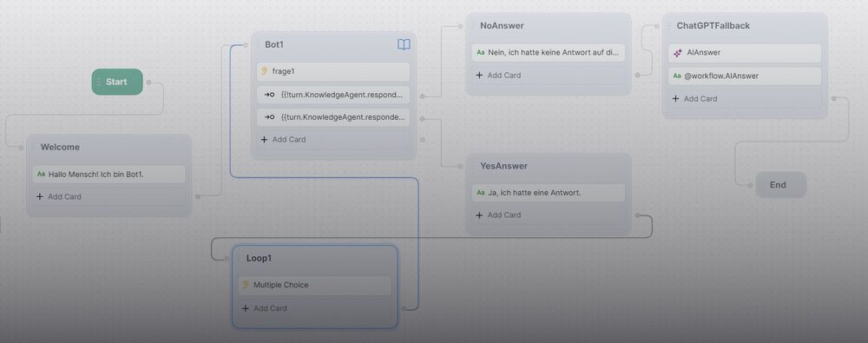Click the plus icon beside Add Card in YesAnswer
Viewport: 868px width, 343px height.
click(479, 215)
